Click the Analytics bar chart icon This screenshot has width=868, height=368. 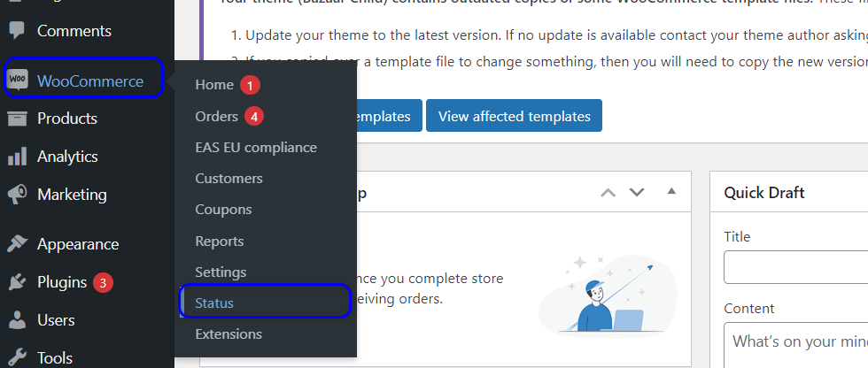coord(17,157)
